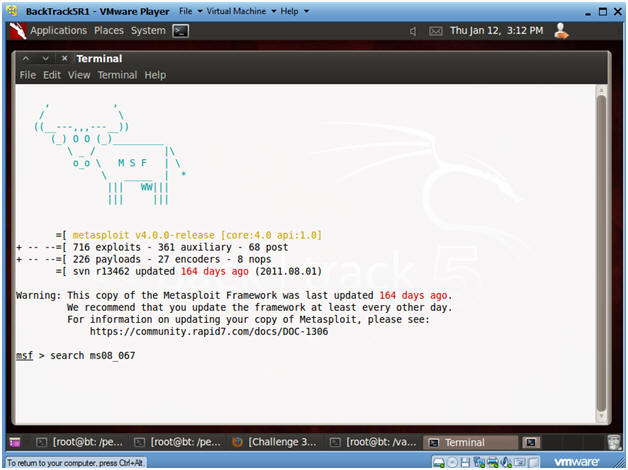Click the 'svn r13462 updated' text

click(124, 271)
